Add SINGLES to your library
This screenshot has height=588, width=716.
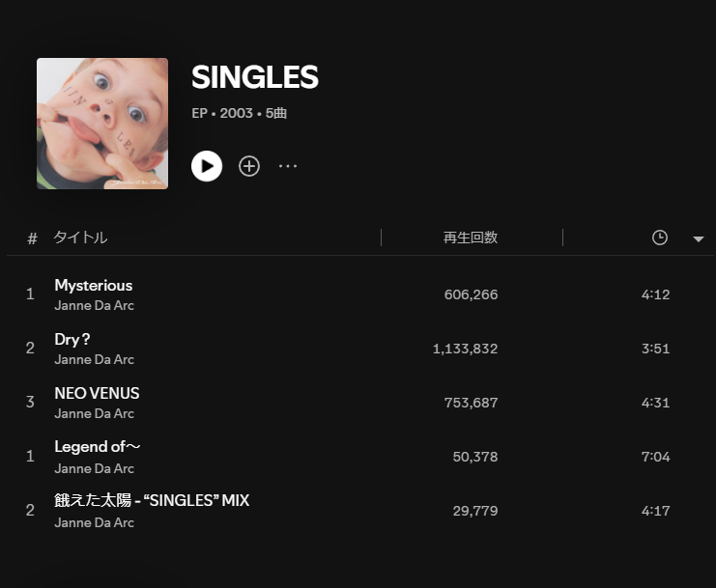[x=249, y=166]
